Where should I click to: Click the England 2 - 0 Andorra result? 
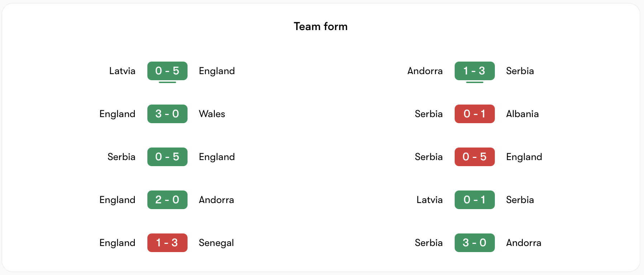167,200
